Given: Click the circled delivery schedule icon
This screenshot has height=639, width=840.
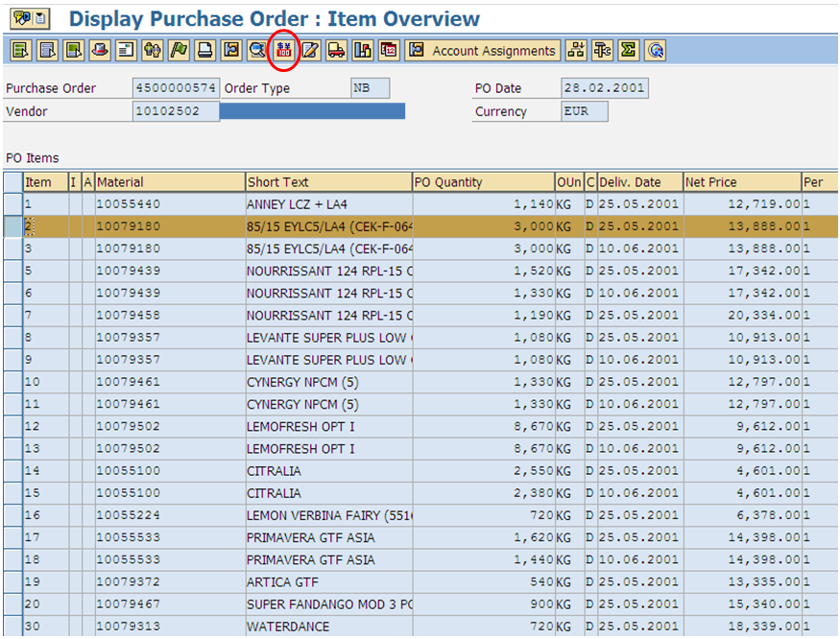Looking at the screenshot, I should coord(284,50).
